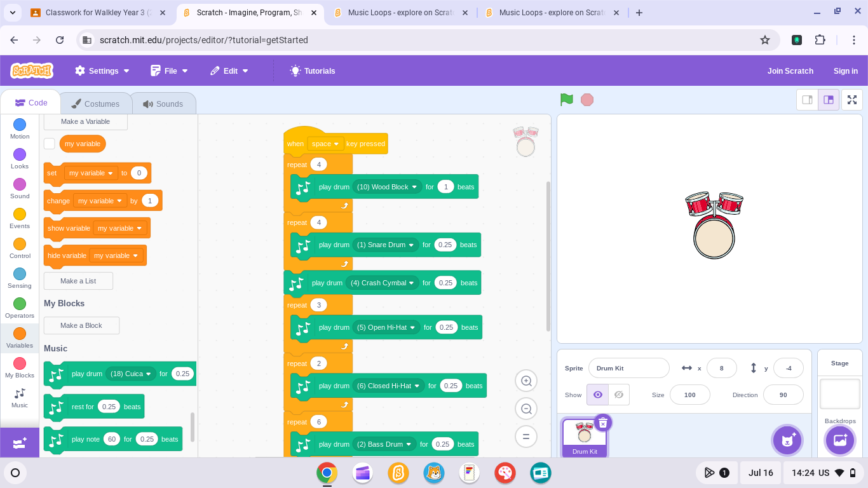This screenshot has width=868, height=488.
Task: Click the green flag to run project
Action: click(x=567, y=100)
